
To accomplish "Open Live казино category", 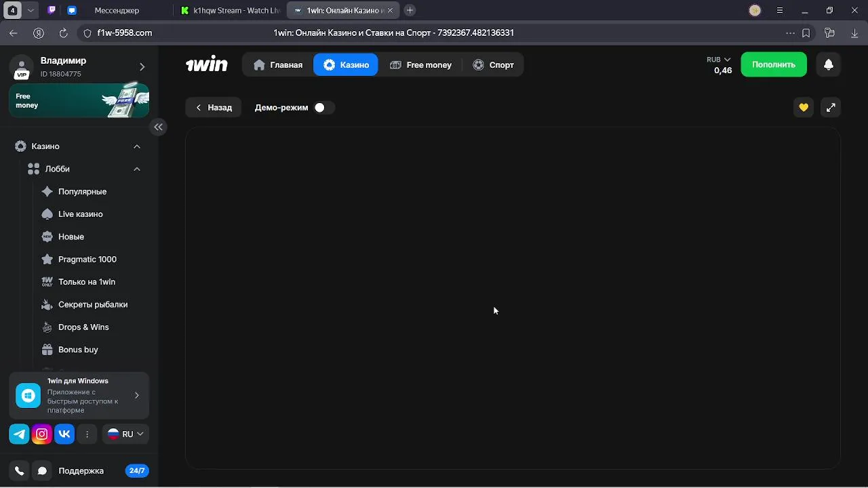I will pyautogui.click(x=81, y=214).
